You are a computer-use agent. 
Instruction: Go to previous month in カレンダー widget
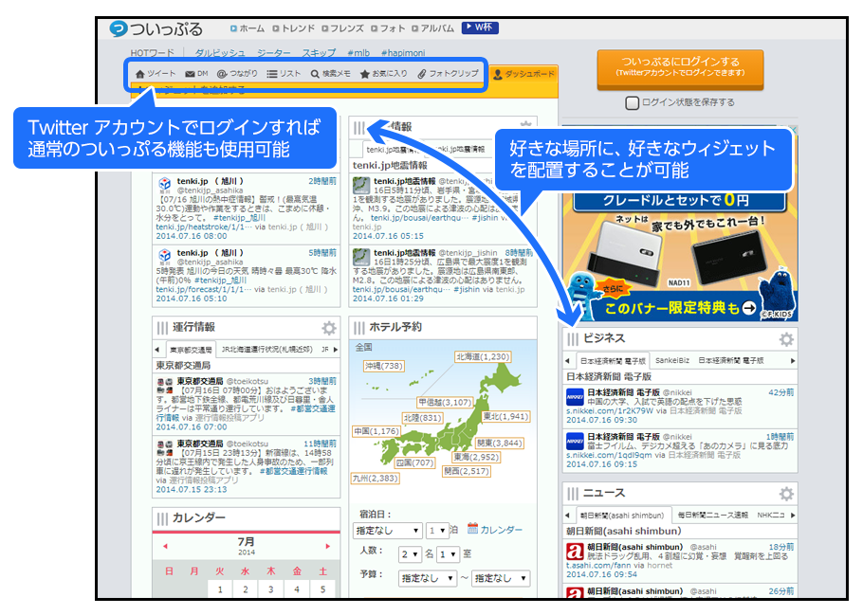[165, 546]
